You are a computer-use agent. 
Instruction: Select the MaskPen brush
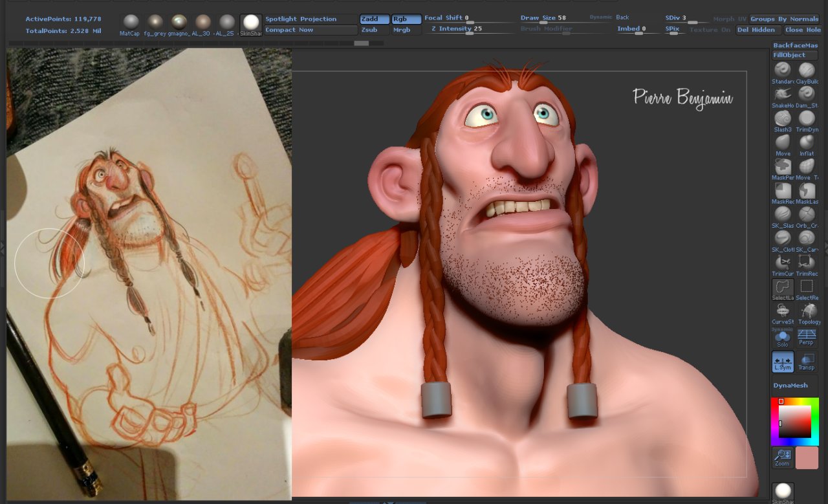(783, 169)
